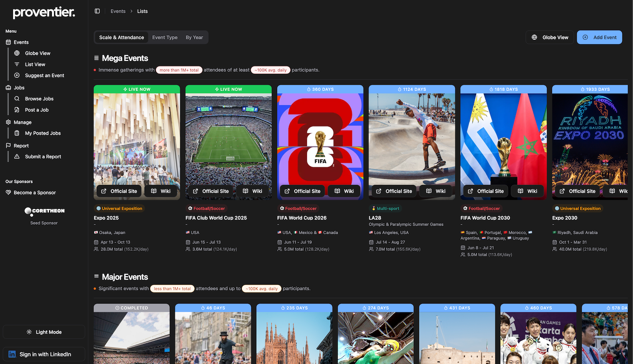Click the hamburger icon next to Mega Events
The height and width of the screenshot is (364, 633).
[x=96, y=58]
